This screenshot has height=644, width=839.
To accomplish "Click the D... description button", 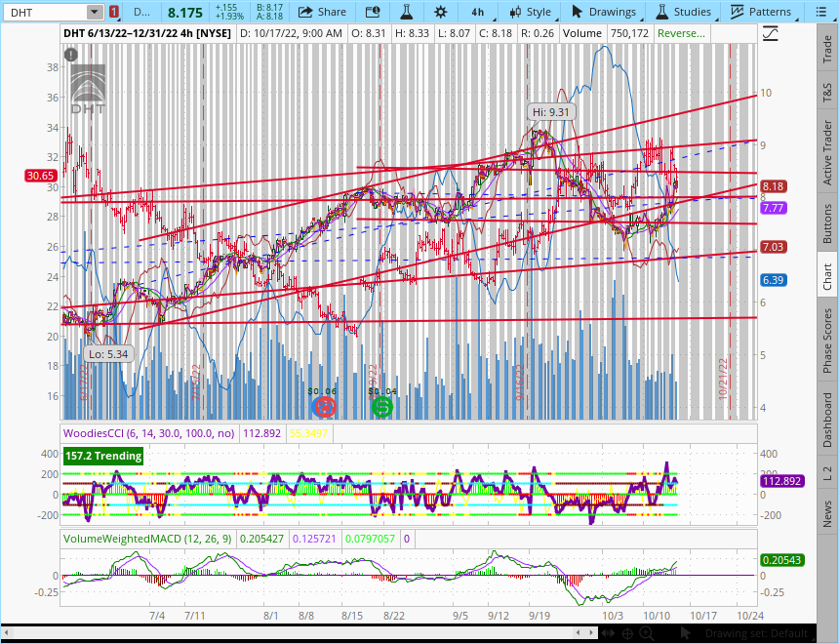I will (x=141, y=12).
